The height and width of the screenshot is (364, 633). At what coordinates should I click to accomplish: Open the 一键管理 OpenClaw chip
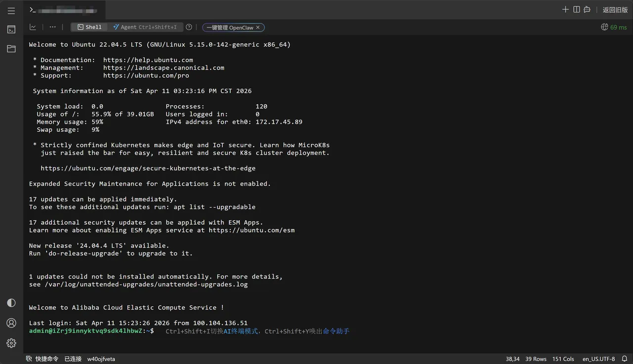[x=230, y=28]
